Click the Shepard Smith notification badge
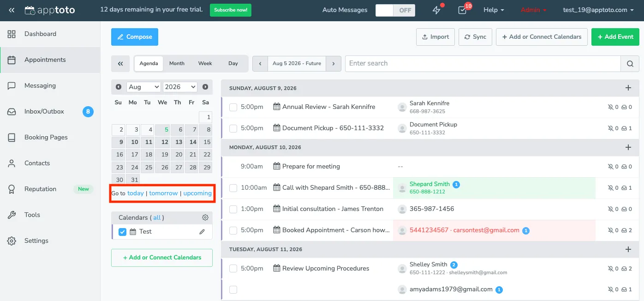Screen dimensions: 644x301 (456, 184)
